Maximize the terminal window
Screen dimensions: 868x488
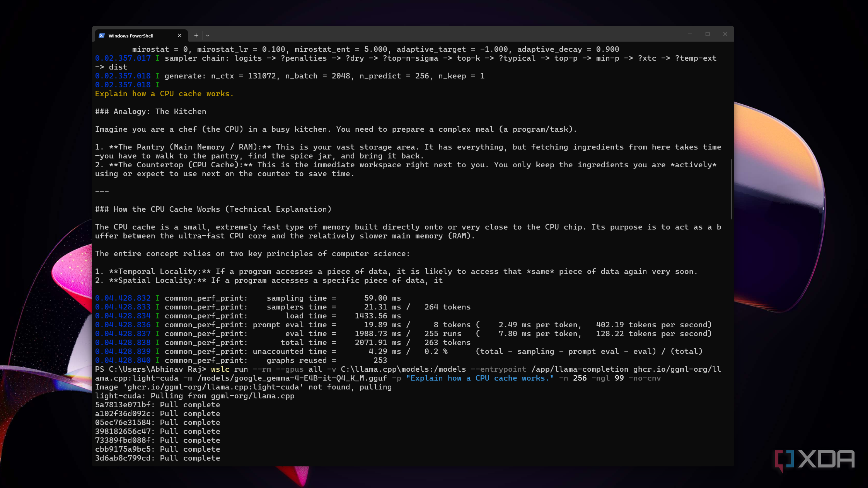click(708, 34)
